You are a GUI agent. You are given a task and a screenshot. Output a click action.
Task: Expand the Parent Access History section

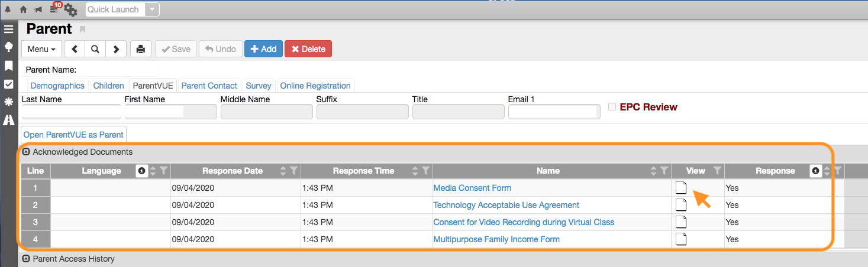[26, 259]
